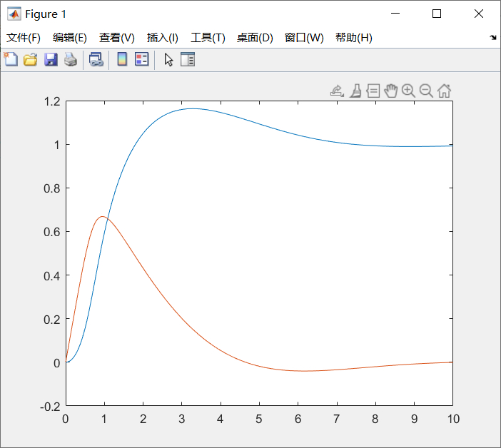Open the 窗口(W) menu

304,38
